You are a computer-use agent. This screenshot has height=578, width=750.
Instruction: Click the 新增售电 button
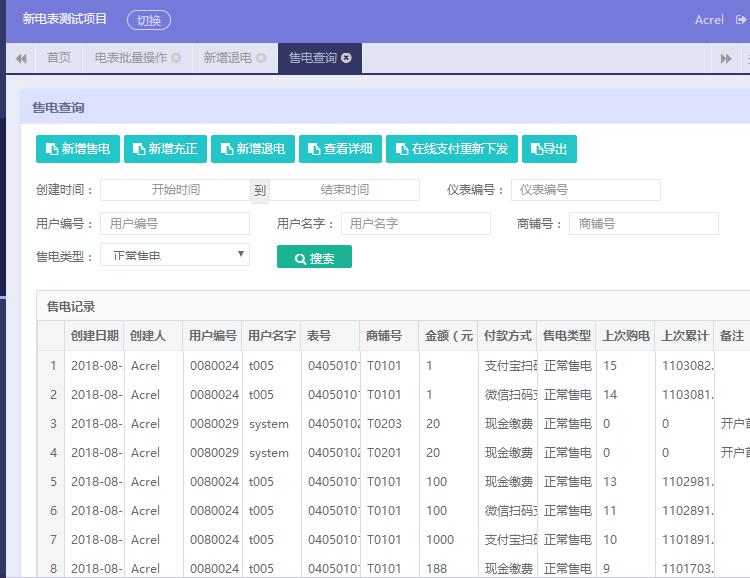(x=78, y=149)
